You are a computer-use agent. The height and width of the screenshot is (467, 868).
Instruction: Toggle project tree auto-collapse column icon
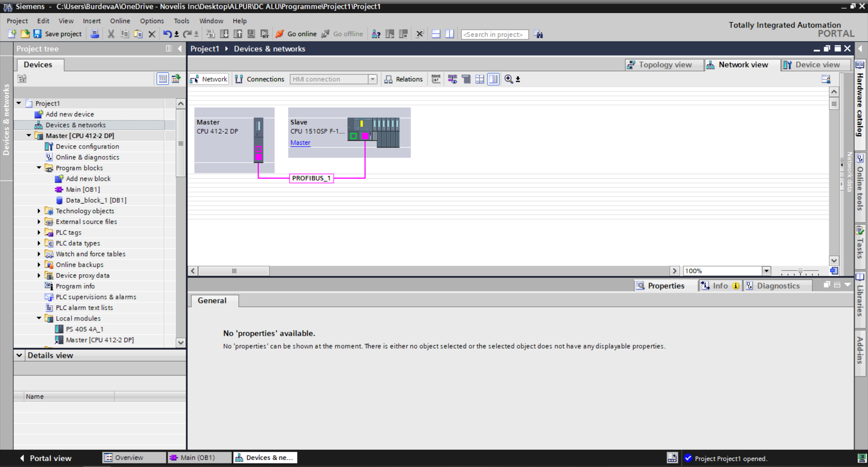click(x=169, y=48)
